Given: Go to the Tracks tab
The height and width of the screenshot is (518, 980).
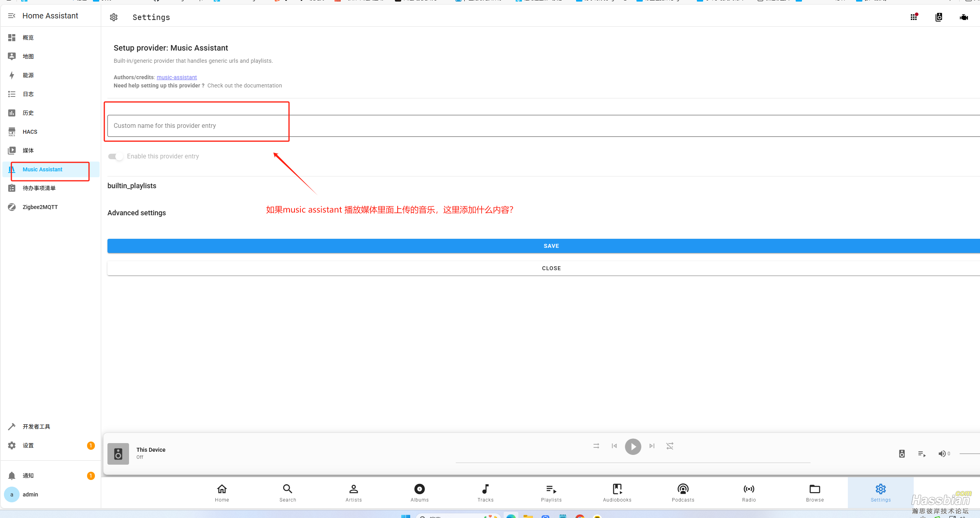Looking at the screenshot, I should click(x=485, y=493).
